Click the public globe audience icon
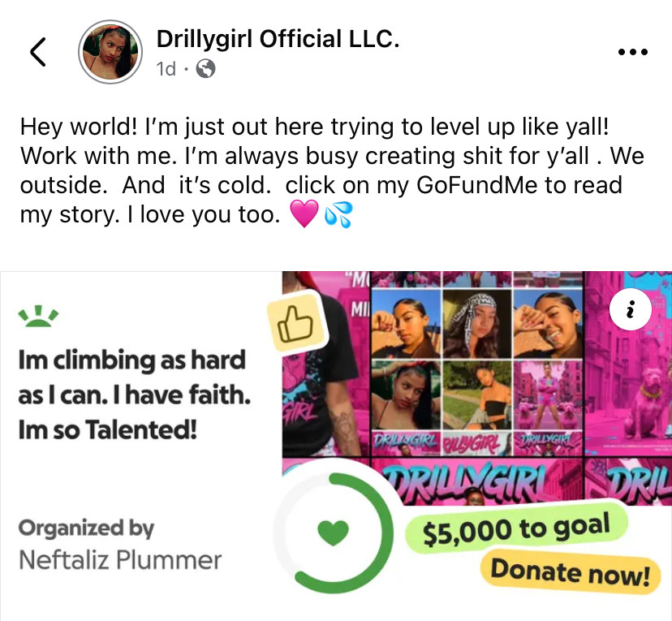Screen dimensions: 672x621 (205, 68)
